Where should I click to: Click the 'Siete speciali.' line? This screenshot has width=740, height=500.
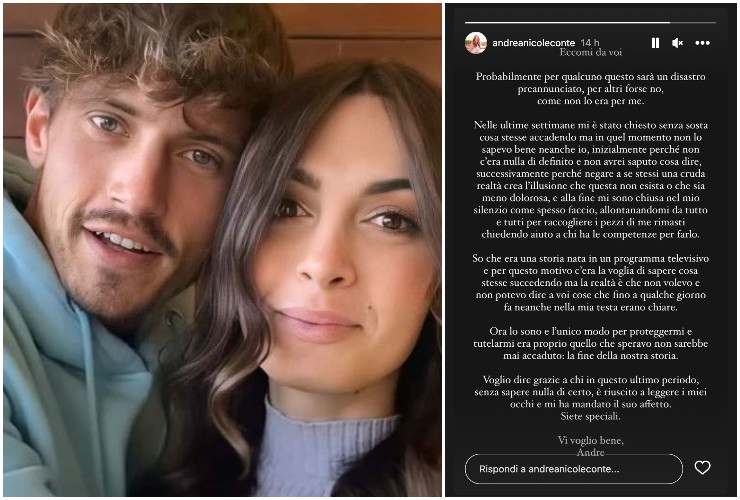pos(590,416)
